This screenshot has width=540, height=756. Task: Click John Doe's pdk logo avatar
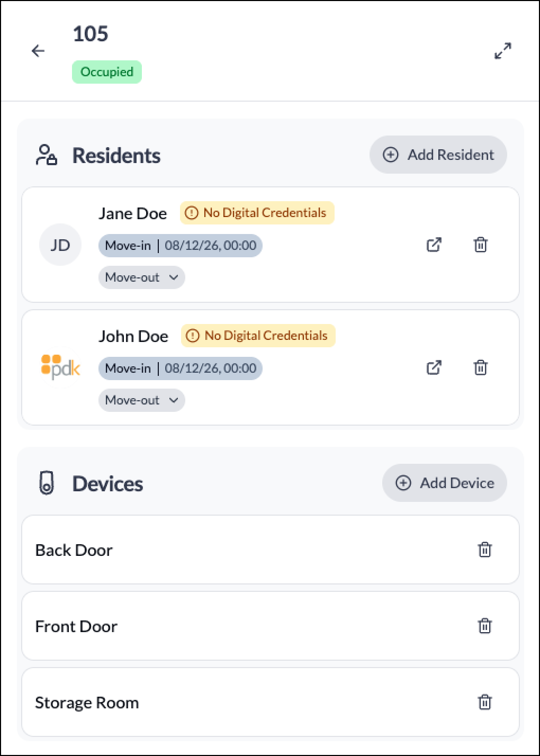pyautogui.click(x=60, y=367)
